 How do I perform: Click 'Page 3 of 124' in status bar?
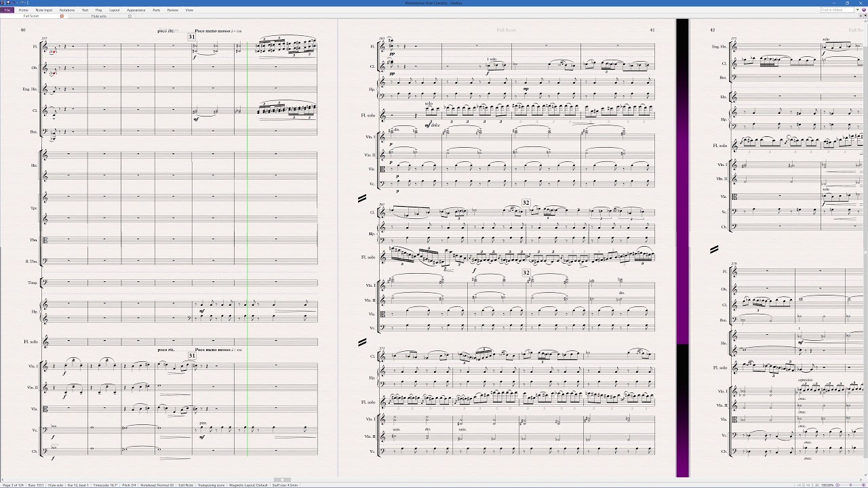coord(13,485)
